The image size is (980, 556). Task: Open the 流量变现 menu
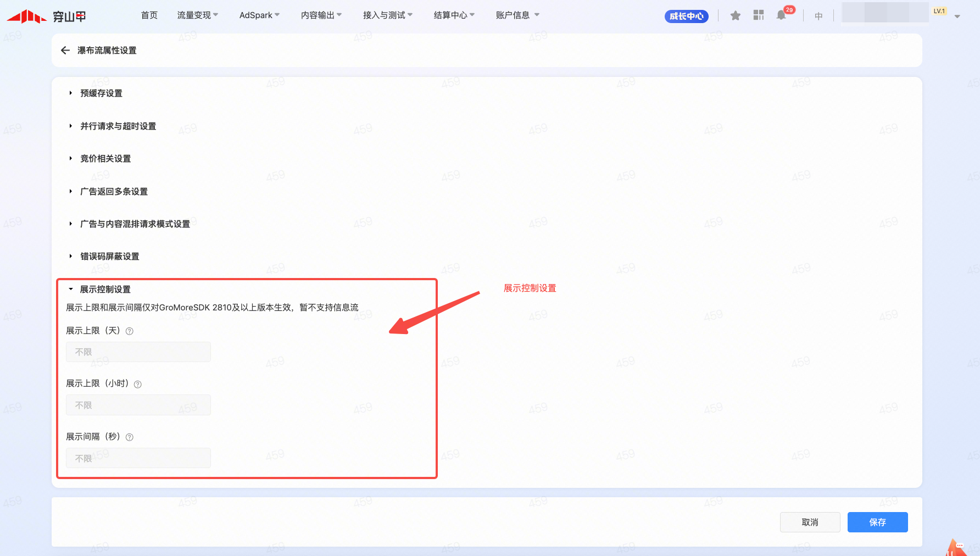[x=197, y=15]
